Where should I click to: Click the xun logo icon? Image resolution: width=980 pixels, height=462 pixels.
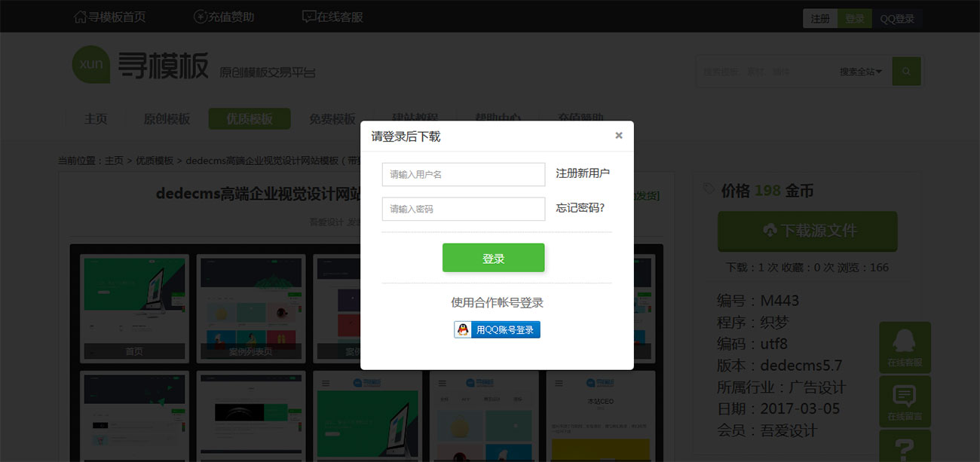click(91, 65)
